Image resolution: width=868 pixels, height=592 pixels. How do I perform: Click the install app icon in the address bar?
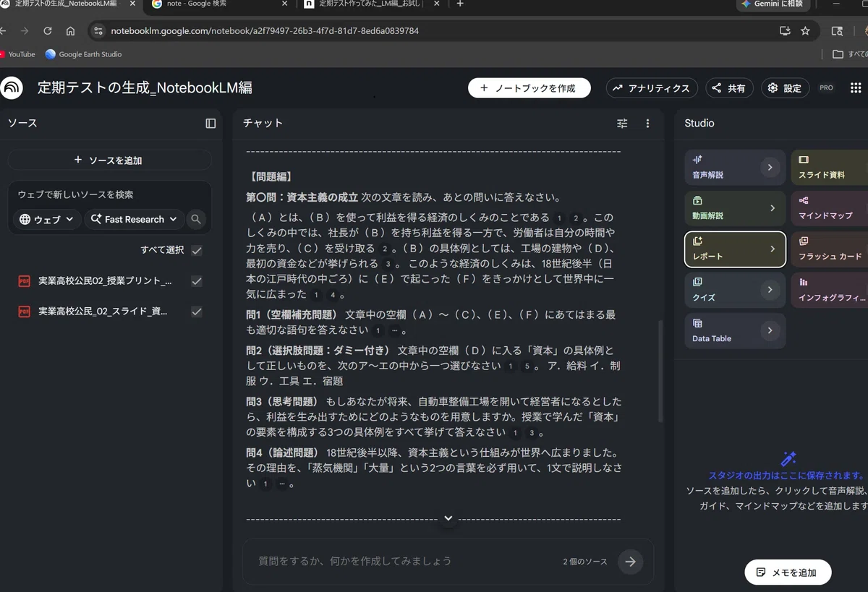point(785,31)
